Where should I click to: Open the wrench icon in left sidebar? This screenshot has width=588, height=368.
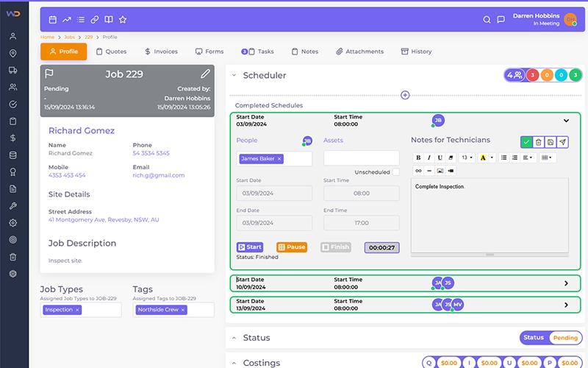[13, 206]
